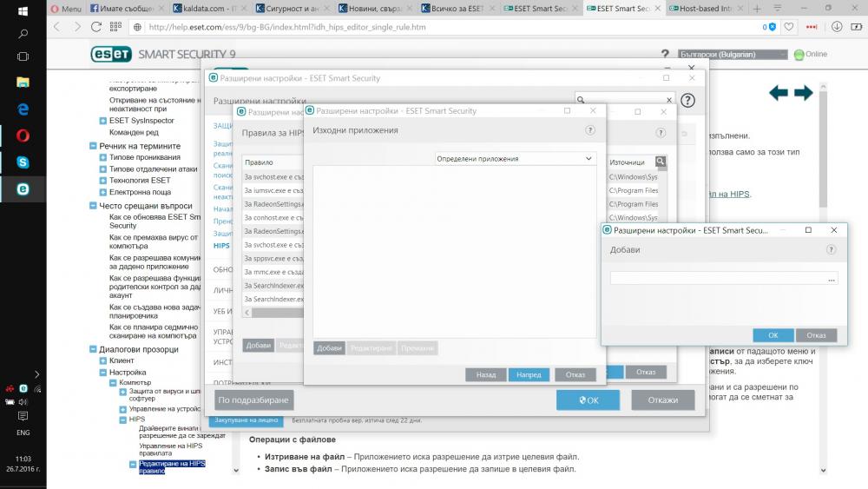Select HIPS in settings sidebar
Screen dimensions: 868x489
[221, 245]
